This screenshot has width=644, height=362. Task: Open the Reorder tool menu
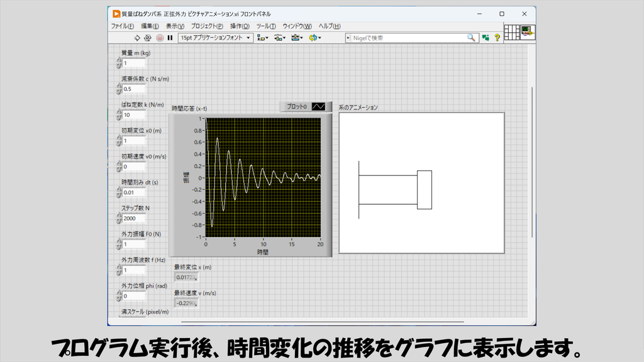315,38
